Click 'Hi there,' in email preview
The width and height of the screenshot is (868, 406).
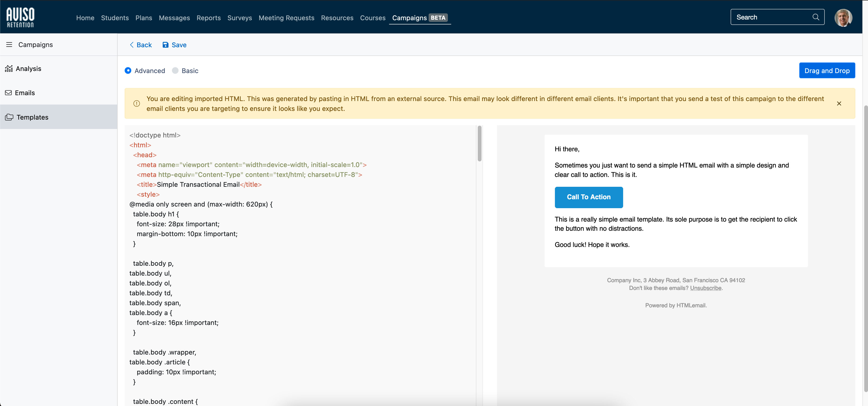point(567,149)
